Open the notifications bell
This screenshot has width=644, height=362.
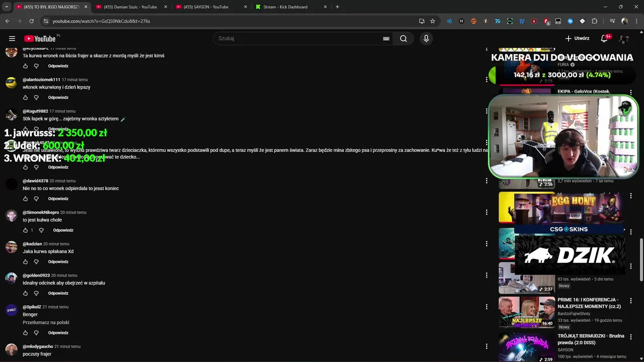[604, 39]
